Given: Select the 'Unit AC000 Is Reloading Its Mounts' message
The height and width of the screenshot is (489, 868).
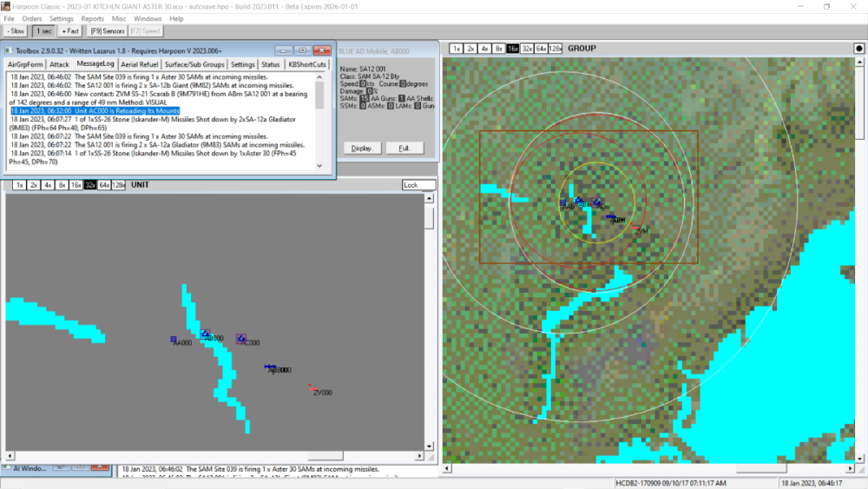Looking at the screenshot, I should click(95, 111).
